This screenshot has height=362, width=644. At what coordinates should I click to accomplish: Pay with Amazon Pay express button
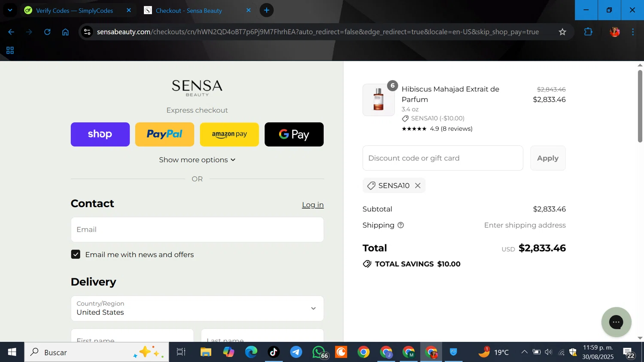coord(229,134)
